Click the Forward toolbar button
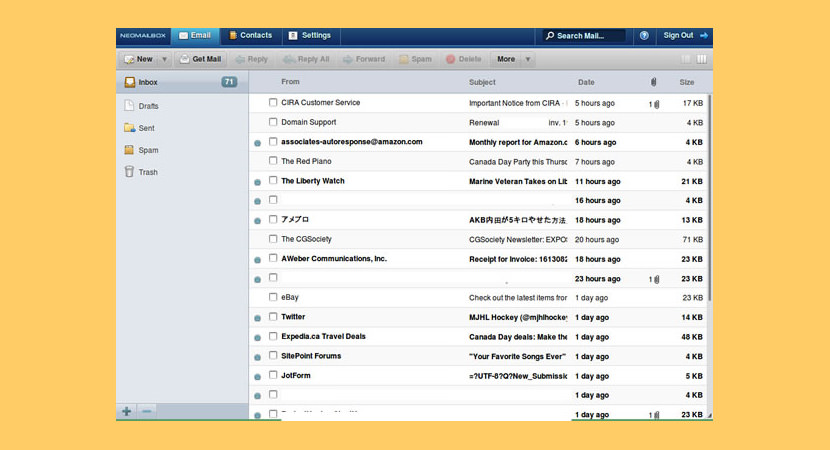This screenshot has height=450, width=830. tap(364, 59)
